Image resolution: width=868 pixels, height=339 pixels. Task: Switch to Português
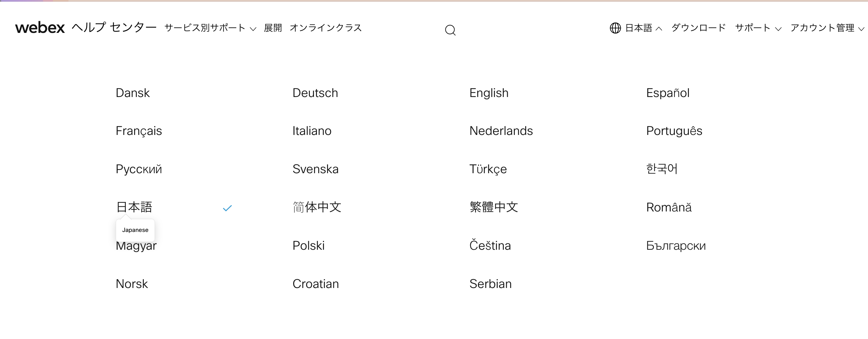(x=674, y=131)
